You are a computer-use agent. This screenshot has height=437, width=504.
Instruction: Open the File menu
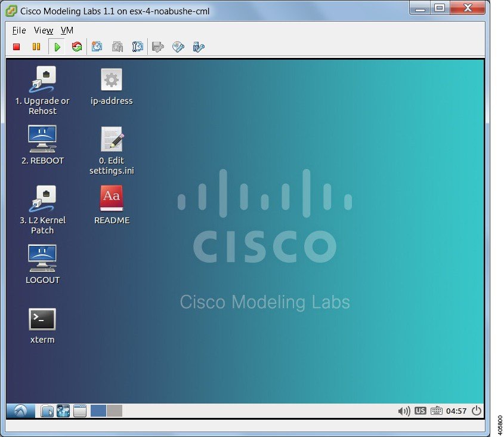pyautogui.click(x=19, y=30)
